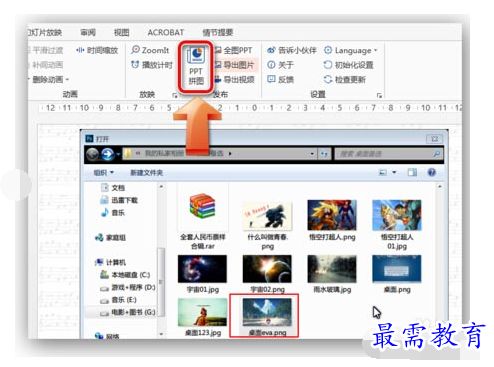494x367 pixels.
Task: Click the help question mark icon
Action: tap(432, 172)
